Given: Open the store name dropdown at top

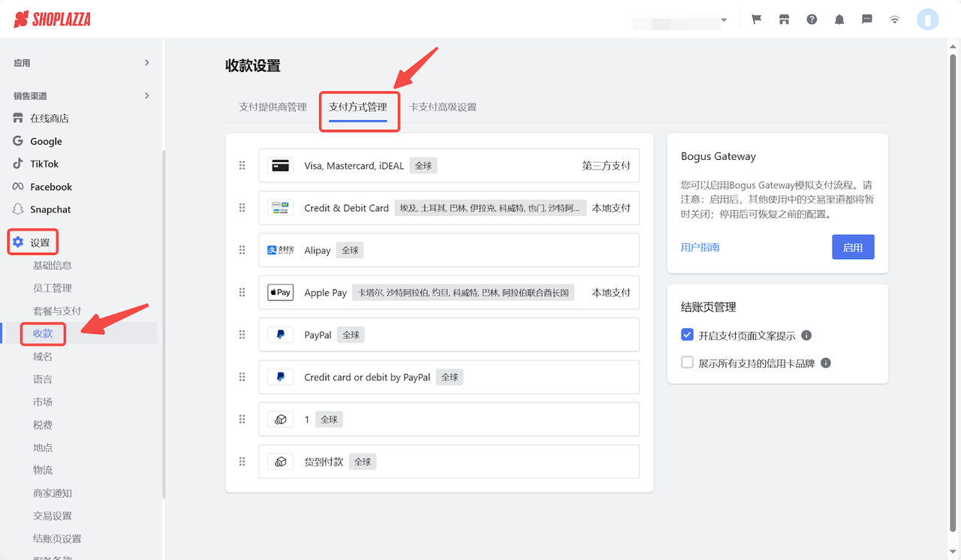Looking at the screenshot, I should pos(722,19).
